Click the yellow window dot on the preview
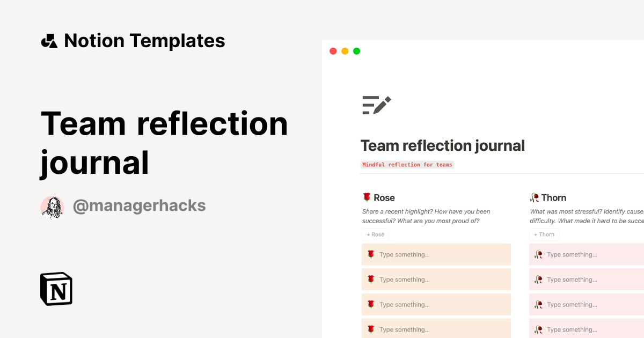The image size is (644, 338). 345,51
